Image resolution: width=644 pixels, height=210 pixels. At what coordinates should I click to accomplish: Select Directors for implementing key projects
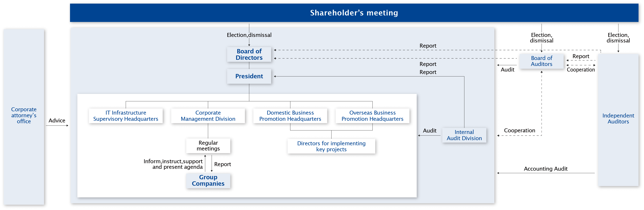point(331,146)
